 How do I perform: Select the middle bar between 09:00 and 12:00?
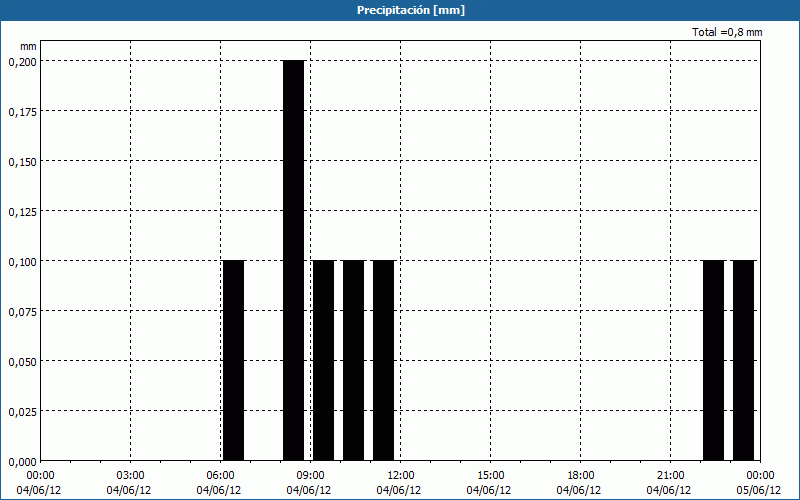coord(354,360)
